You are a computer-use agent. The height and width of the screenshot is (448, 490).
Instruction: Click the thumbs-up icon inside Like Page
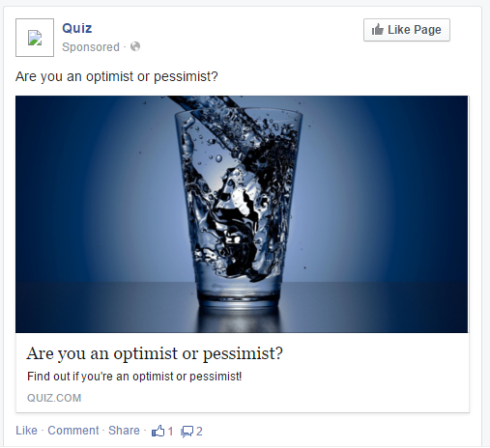click(x=378, y=30)
